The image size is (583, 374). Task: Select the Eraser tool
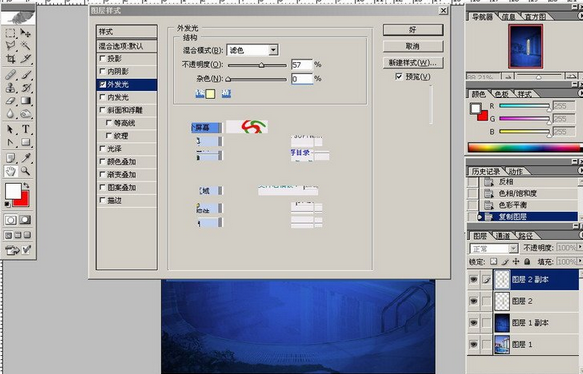(x=10, y=101)
